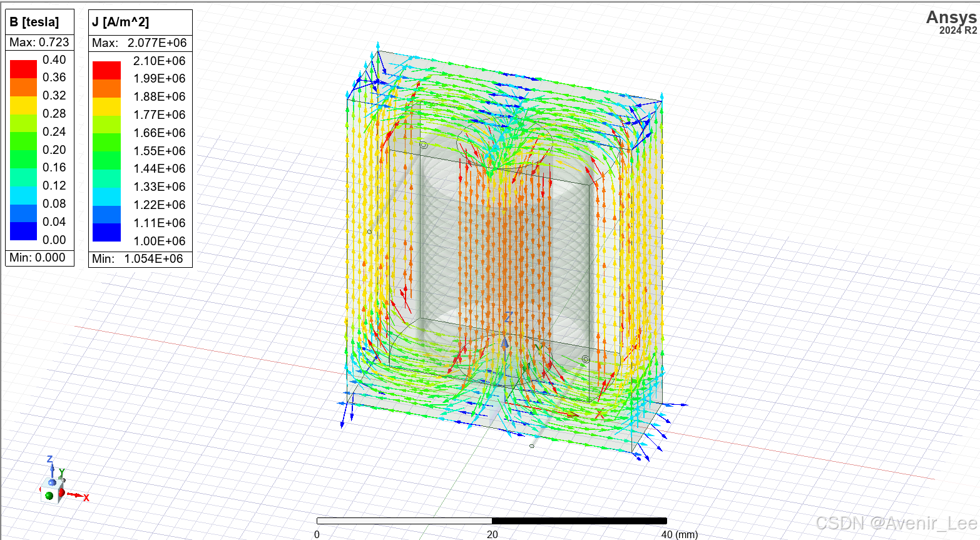Viewport: 980px width, 540px height.
Task: Click the yellow 1.88E+06 J legend swatch
Action: 106,106
